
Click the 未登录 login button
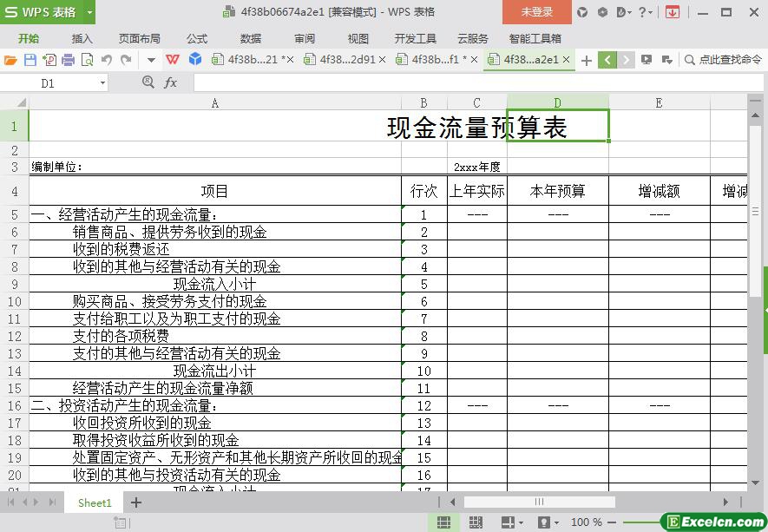coord(536,12)
